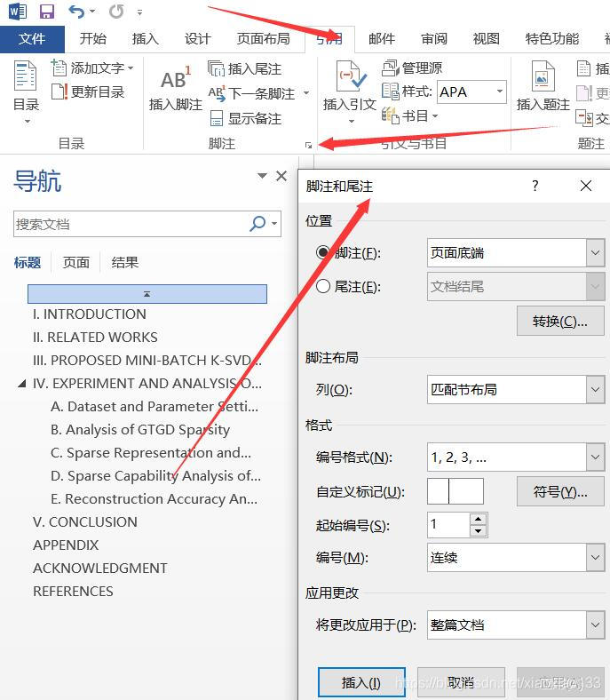Expand the 下一条脚注 dropdown arrow
610x700 pixels.
point(306,93)
